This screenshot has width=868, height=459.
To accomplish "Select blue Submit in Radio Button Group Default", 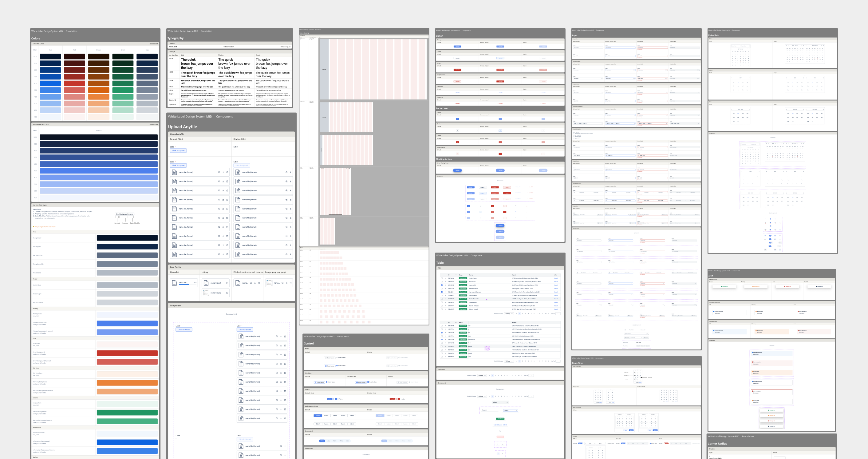I will (x=318, y=416).
